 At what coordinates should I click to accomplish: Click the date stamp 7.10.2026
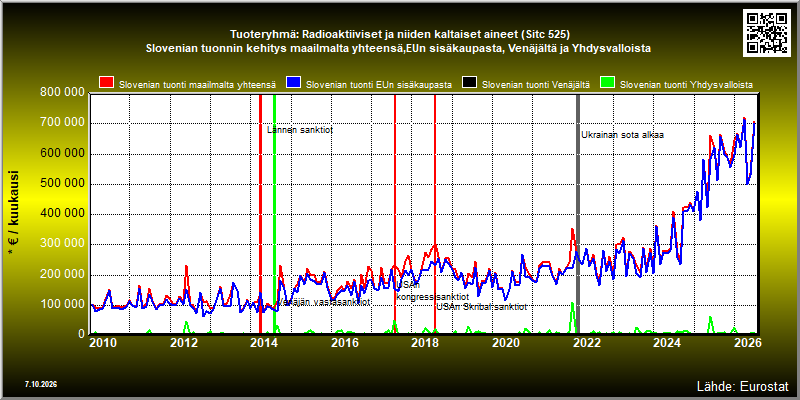tap(40, 384)
